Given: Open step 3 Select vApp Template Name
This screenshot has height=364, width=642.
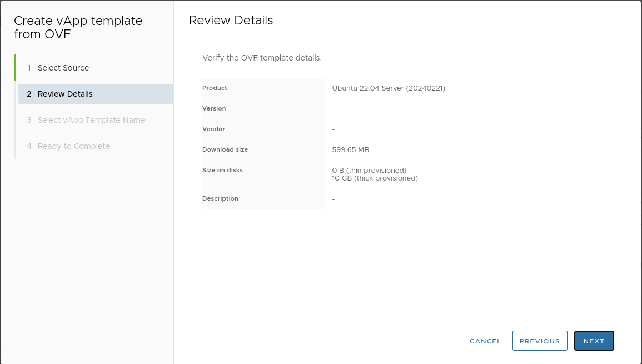Looking at the screenshot, I should [91, 120].
